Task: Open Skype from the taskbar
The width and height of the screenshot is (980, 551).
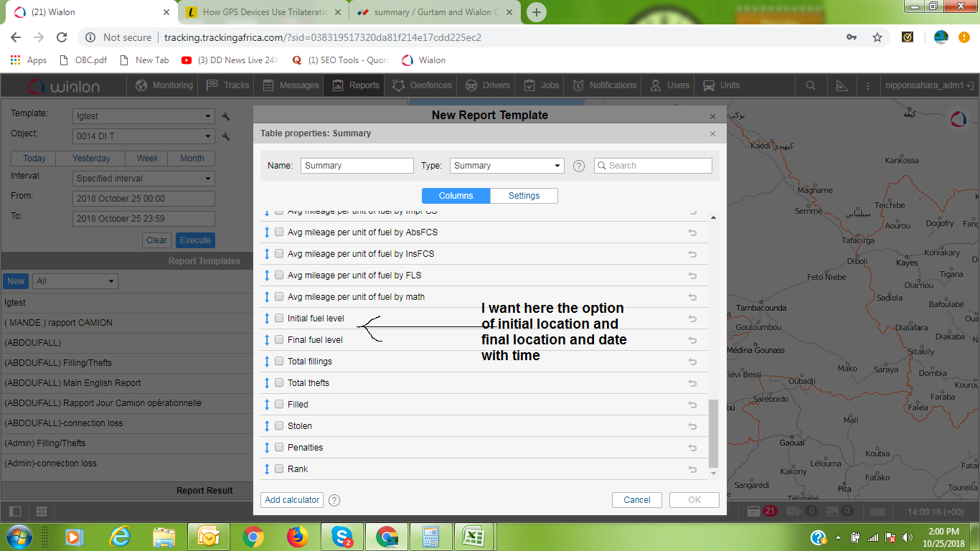Action: (x=342, y=536)
